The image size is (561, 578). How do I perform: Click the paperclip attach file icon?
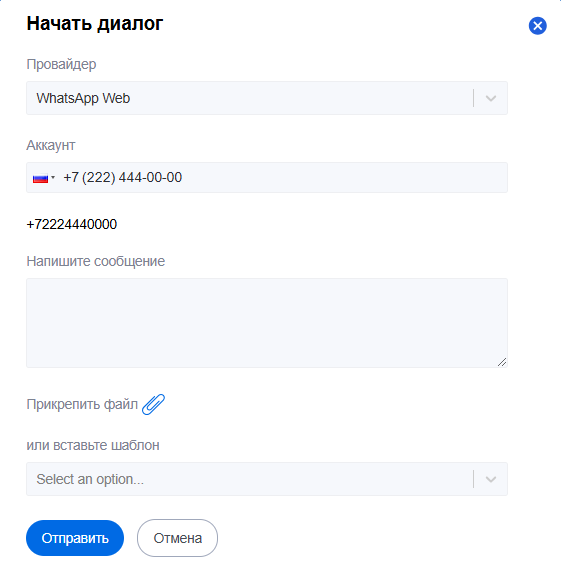(153, 404)
